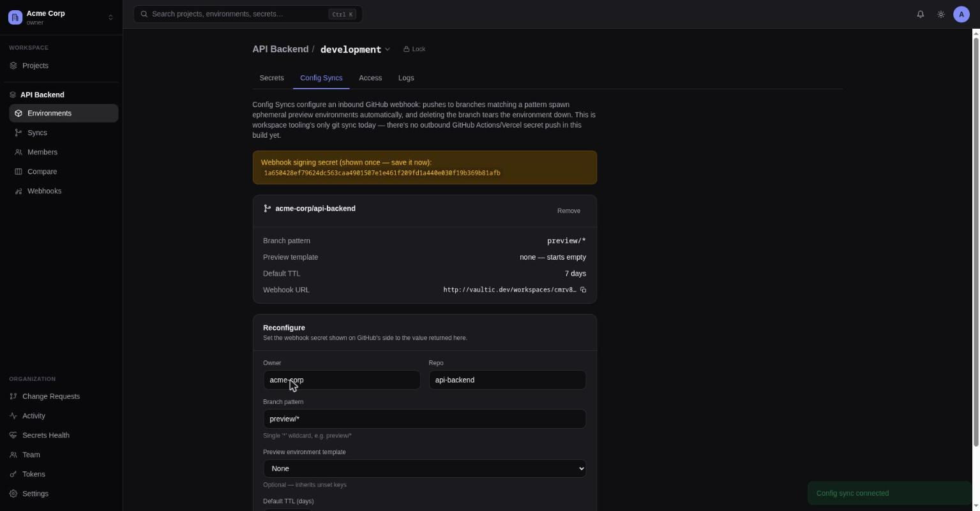Select the preview/* branch pattern value
The width and height of the screenshot is (980, 511).
566,241
